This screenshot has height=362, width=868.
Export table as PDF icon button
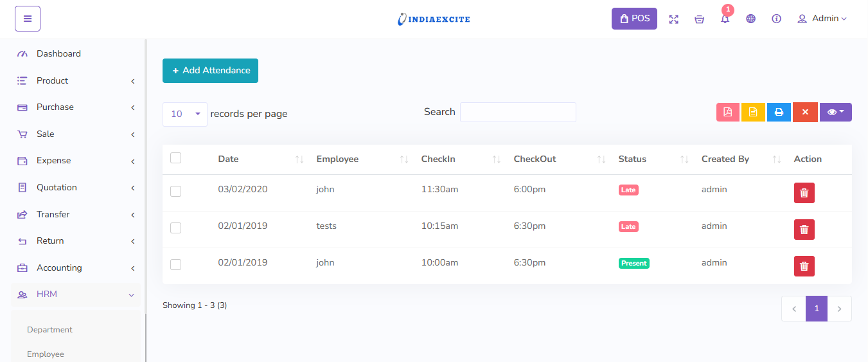[727, 112]
